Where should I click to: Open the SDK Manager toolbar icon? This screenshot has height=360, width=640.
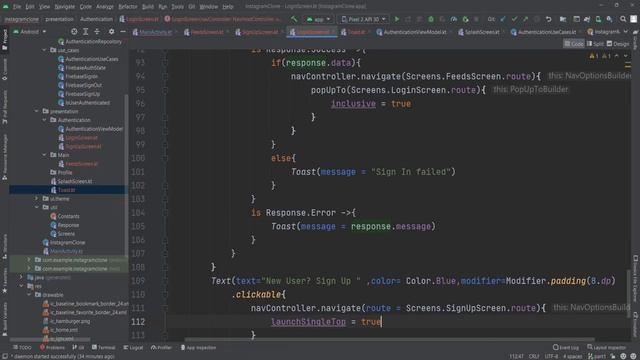(x=609, y=19)
